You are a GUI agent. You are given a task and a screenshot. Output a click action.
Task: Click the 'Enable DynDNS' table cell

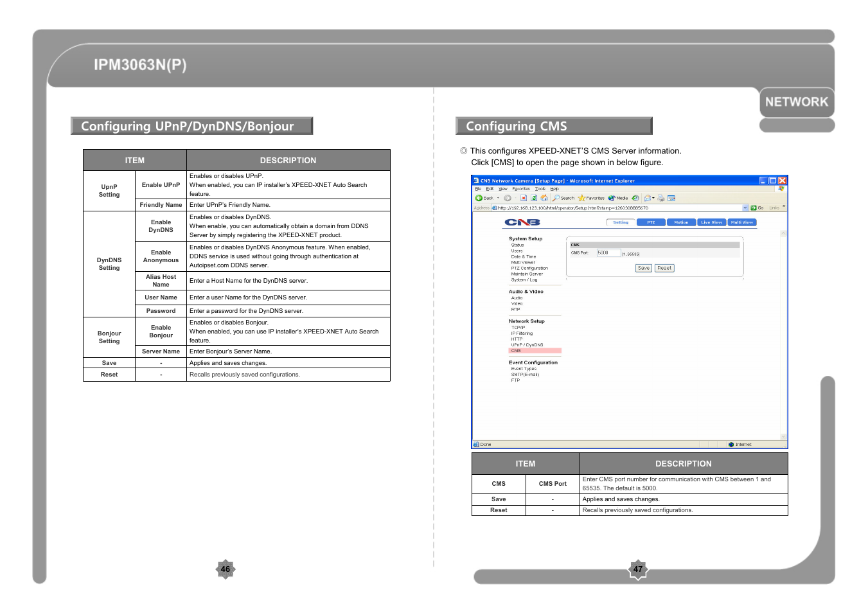click(x=161, y=226)
